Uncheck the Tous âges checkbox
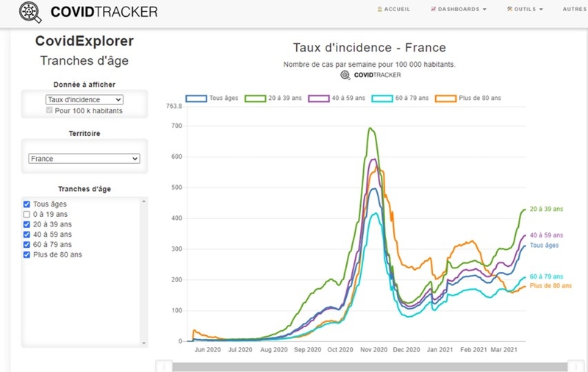The image size is (588, 372). 26,204
